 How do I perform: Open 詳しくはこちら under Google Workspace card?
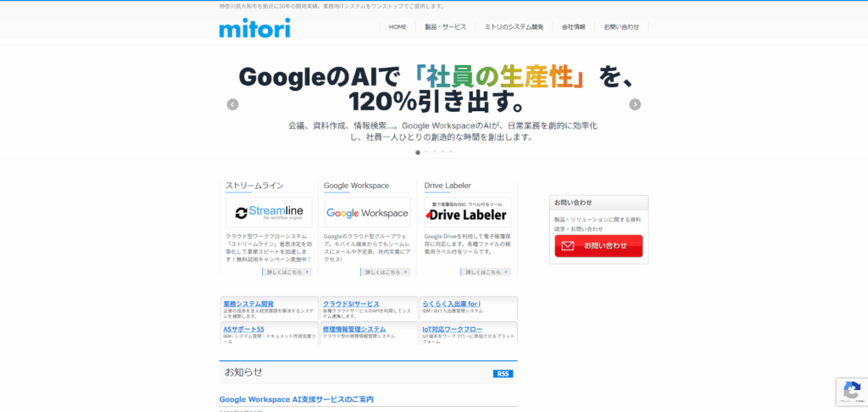click(386, 272)
